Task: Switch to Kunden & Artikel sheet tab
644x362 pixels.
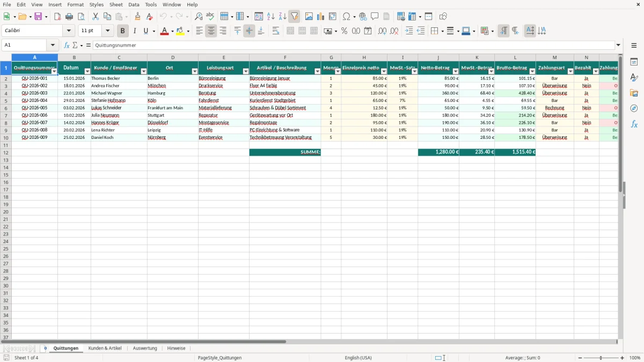Action: (x=105, y=349)
